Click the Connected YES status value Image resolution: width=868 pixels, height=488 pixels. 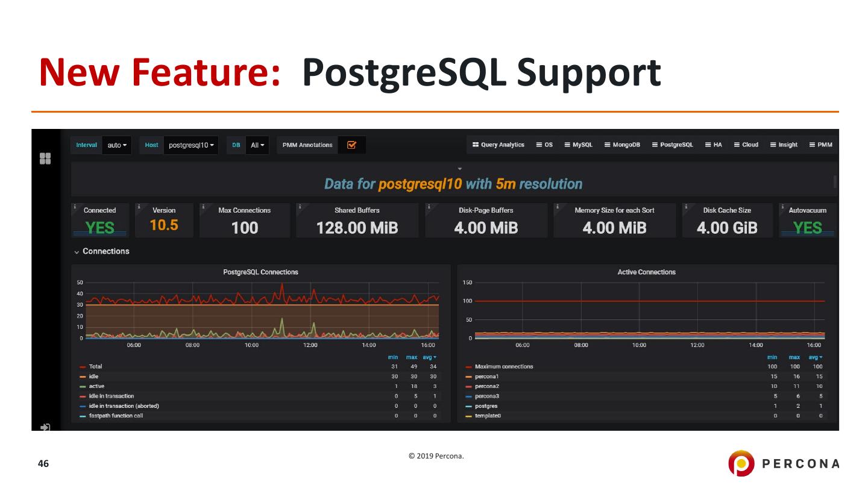coord(99,228)
